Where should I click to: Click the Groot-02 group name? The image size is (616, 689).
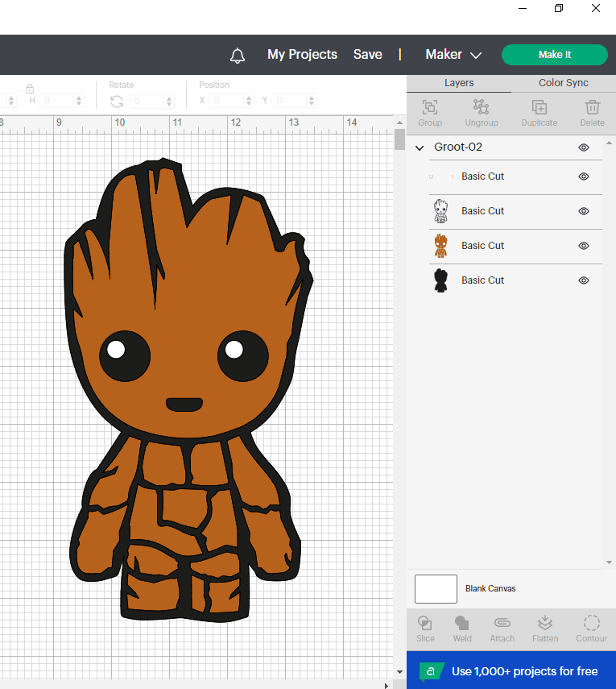pos(458,147)
